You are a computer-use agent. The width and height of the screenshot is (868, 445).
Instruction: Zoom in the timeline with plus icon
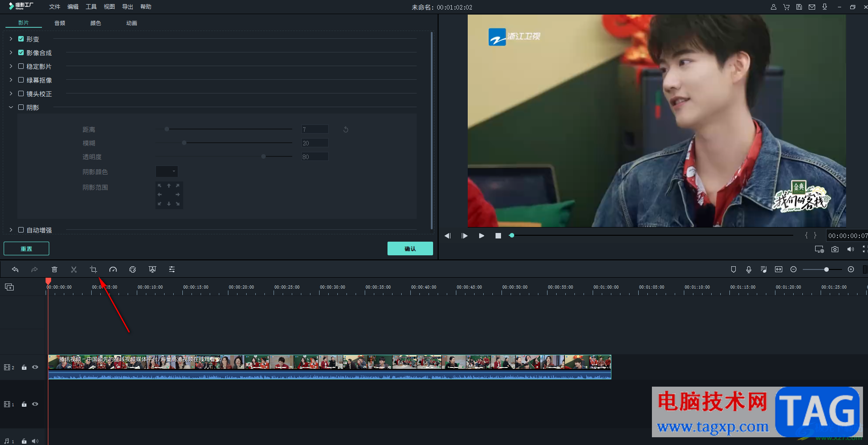click(x=851, y=269)
